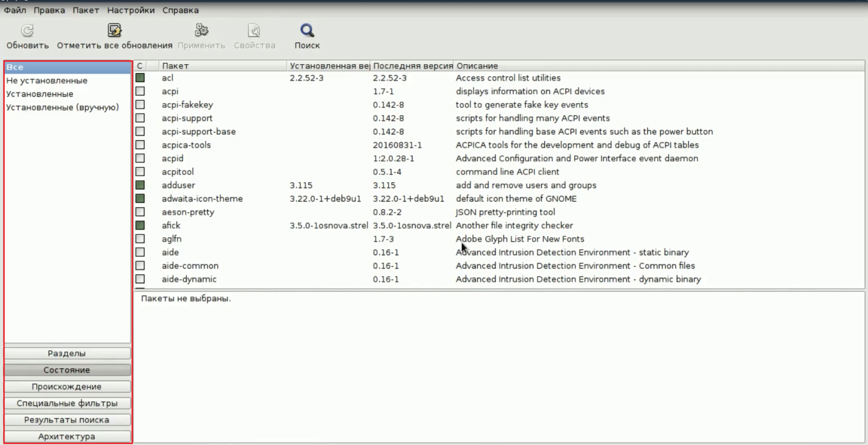868x445 pixels.
Task: Select the adwaita-icon-theme package name
Action: (x=202, y=198)
